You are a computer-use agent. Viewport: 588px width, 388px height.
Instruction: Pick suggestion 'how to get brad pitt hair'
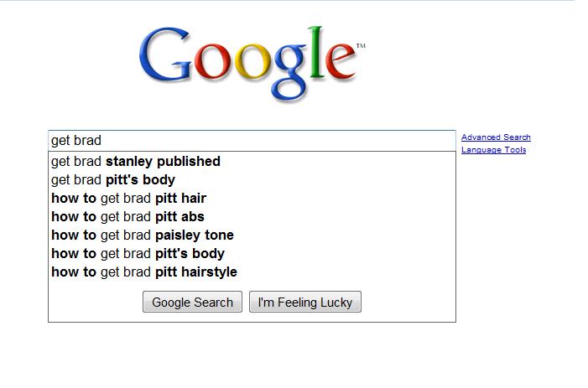coord(128,198)
